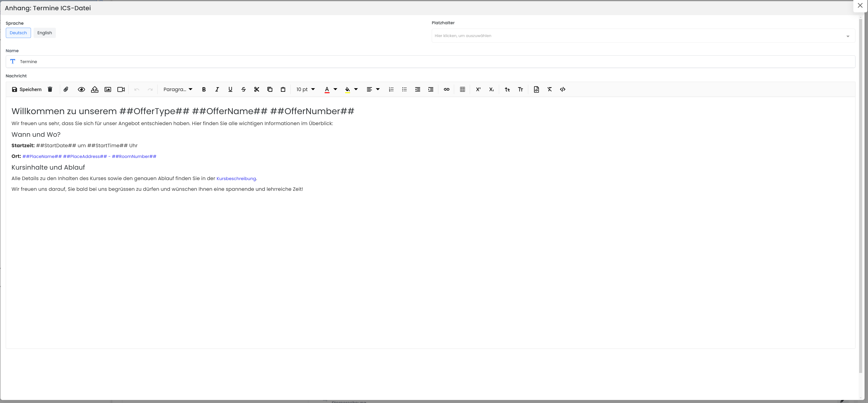Open the 10 pt font size dropdown
The width and height of the screenshot is (868, 403).
305,89
